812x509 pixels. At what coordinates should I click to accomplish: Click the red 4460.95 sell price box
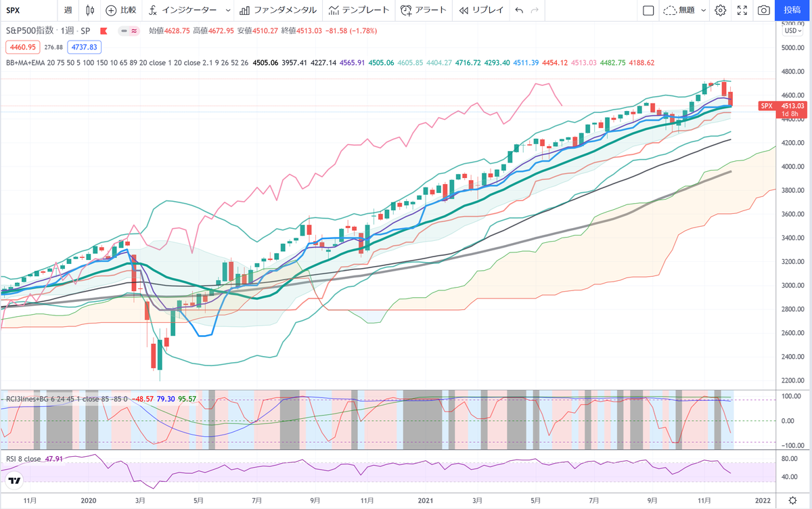tap(23, 47)
